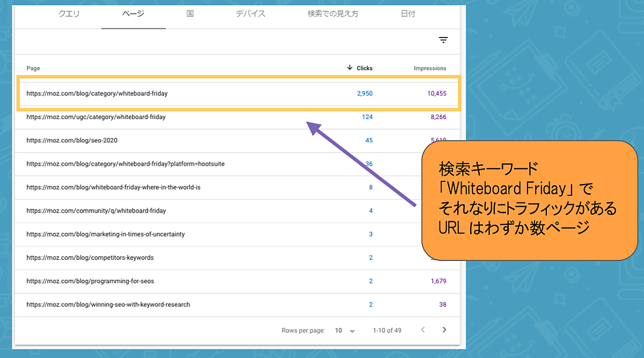Sort by Impressions column header
Viewport: 644px width, 358px height.
pos(429,68)
